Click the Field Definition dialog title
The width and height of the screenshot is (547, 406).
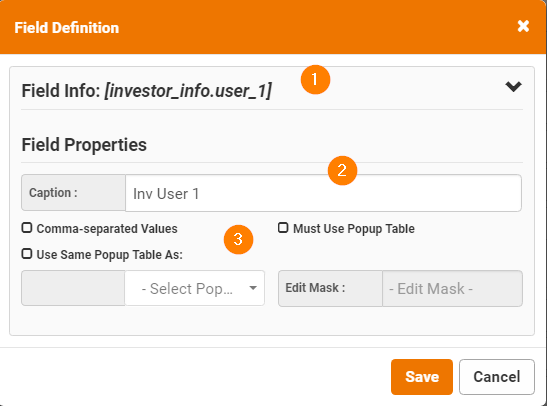[x=67, y=28]
